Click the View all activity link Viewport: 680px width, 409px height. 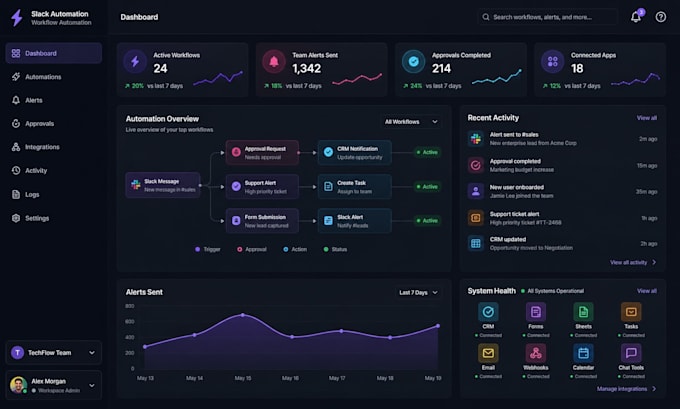pos(633,262)
